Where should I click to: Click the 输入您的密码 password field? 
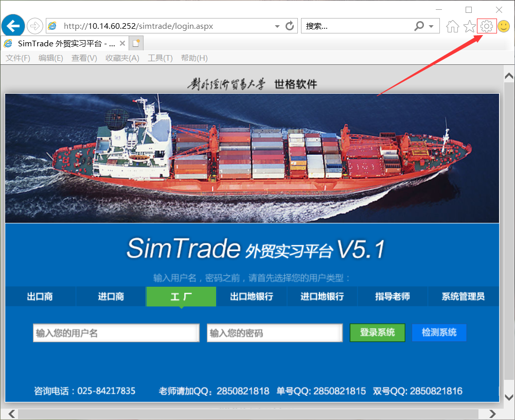click(x=275, y=333)
